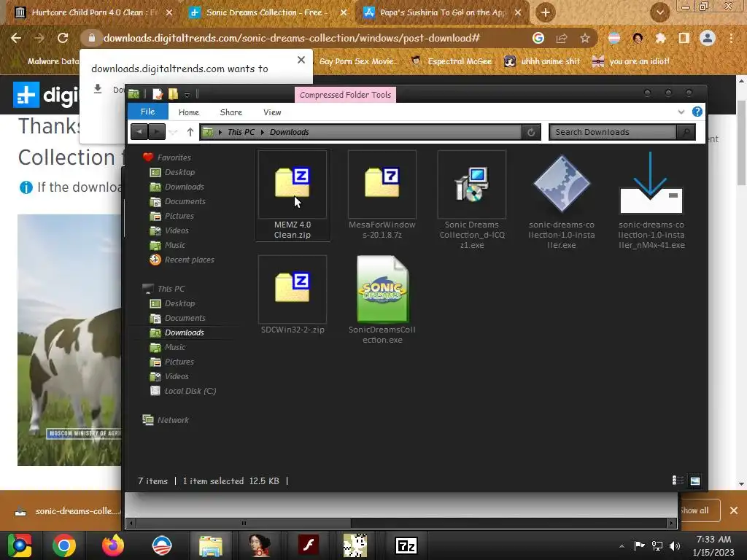Click the Search Downloads field
This screenshot has height=560, width=747.
pos(613,133)
